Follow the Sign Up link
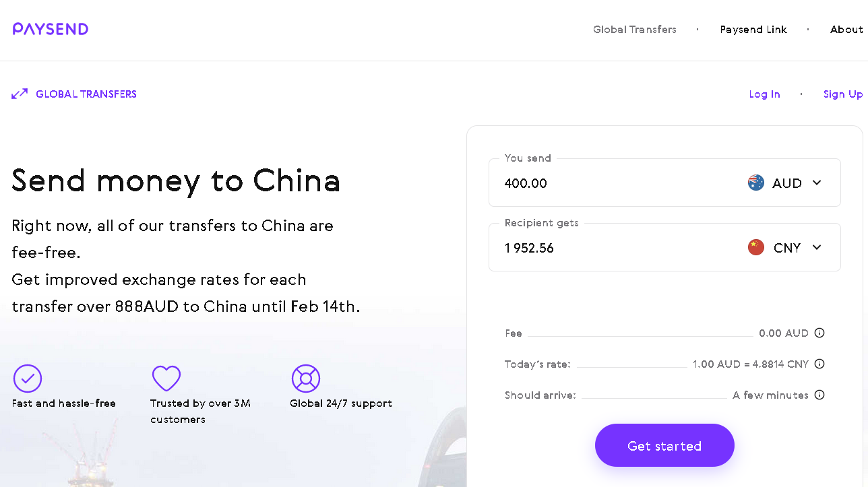The height and width of the screenshot is (487, 868). point(843,94)
